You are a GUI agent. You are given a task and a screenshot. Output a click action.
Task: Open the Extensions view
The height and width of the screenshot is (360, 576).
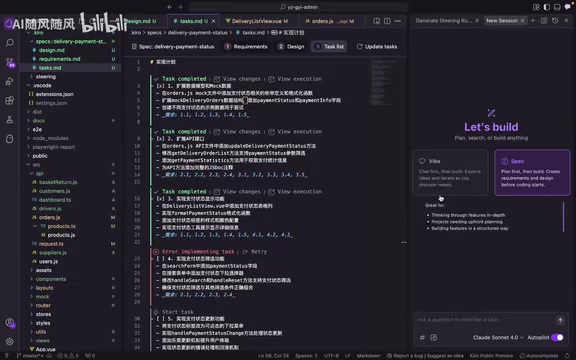pyautogui.click(x=10, y=100)
